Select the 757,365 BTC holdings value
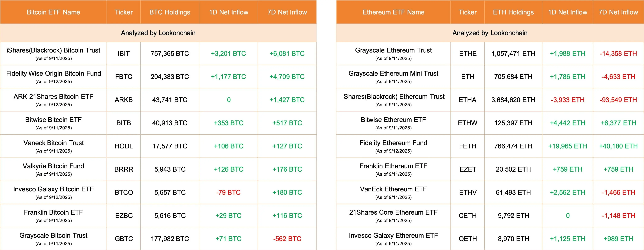 pos(170,54)
